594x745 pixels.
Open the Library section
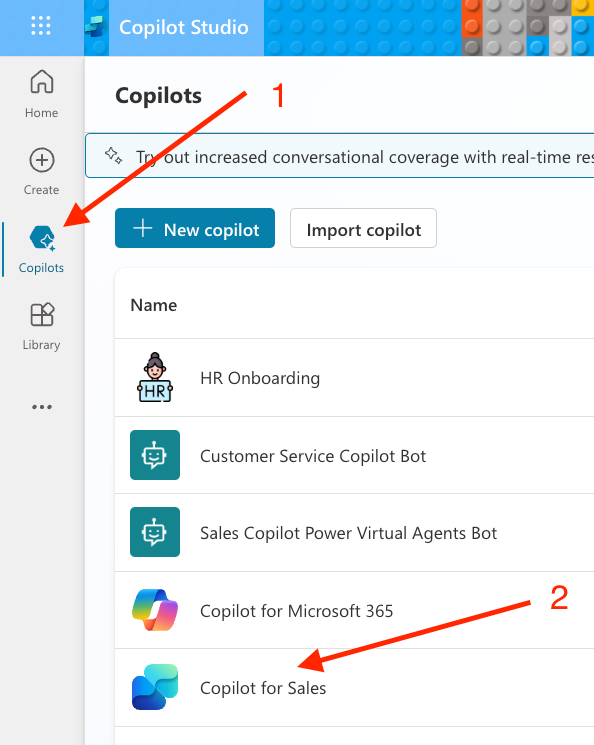click(42, 327)
